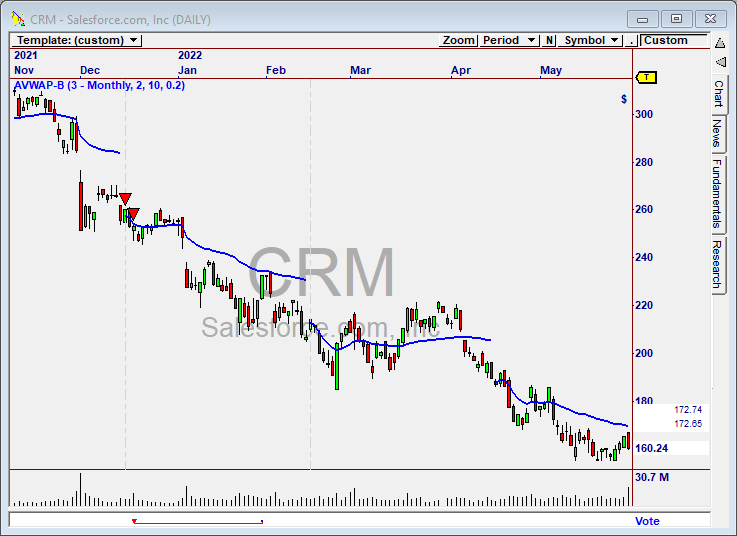Click the Jan month label on time axis
This screenshot has height=536, width=737.
[187, 71]
